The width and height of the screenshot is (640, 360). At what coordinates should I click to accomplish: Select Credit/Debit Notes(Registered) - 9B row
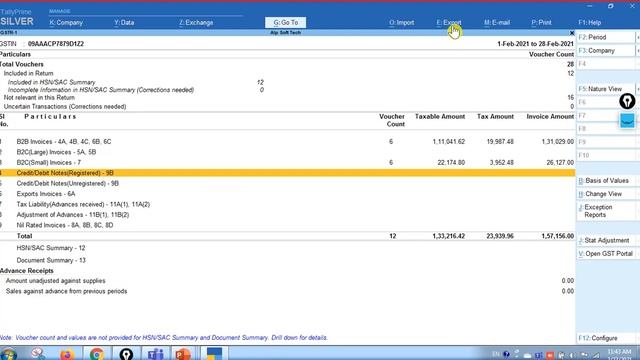click(x=287, y=173)
